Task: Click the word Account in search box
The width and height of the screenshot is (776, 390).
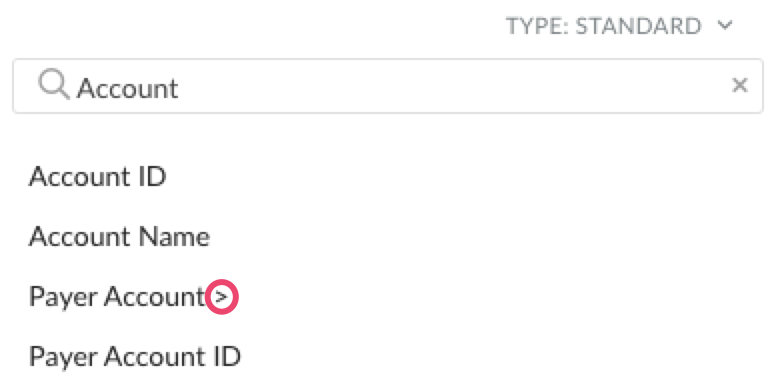Action: click(128, 89)
